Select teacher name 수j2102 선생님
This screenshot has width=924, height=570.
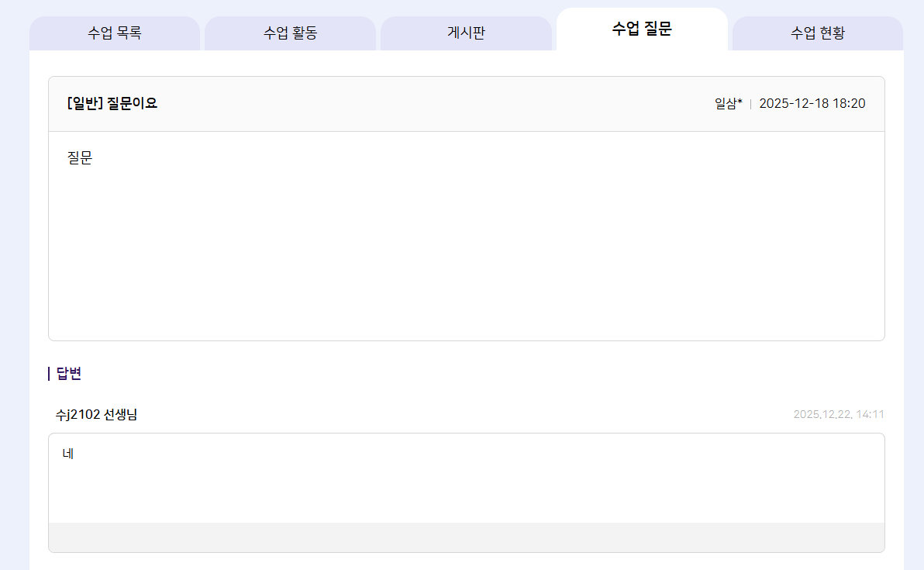(x=96, y=415)
